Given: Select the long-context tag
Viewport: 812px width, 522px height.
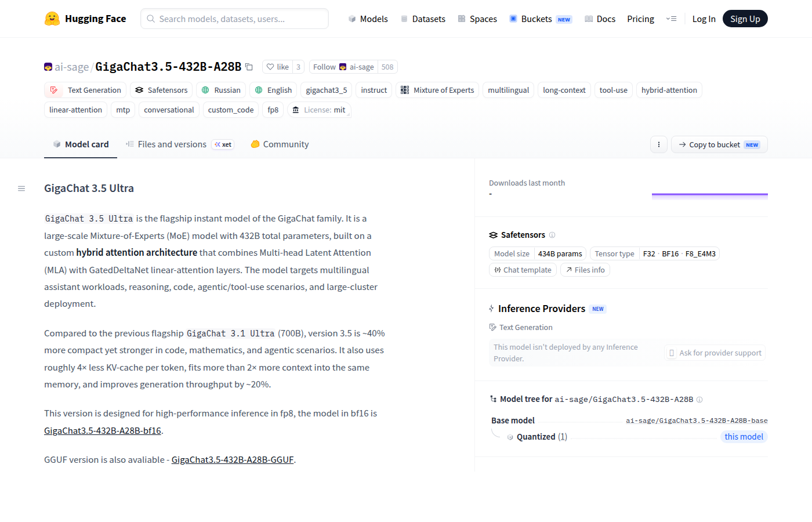Looking at the screenshot, I should (564, 90).
